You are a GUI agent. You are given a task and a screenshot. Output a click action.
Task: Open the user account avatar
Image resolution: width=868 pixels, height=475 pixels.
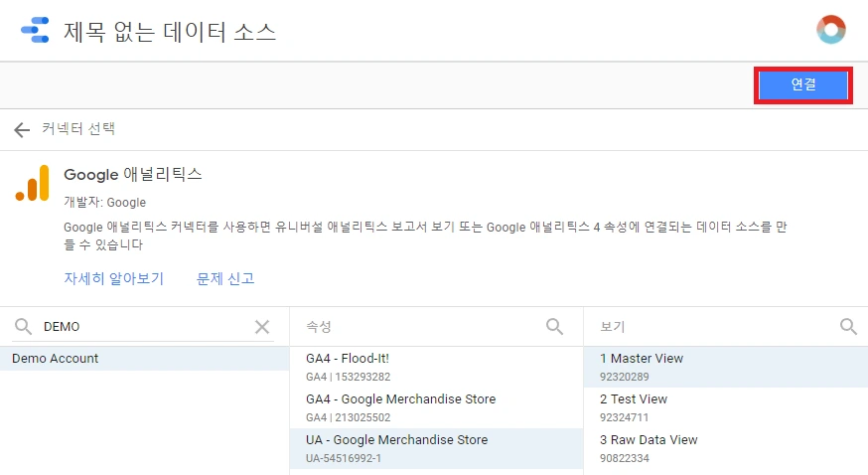(831, 30)
